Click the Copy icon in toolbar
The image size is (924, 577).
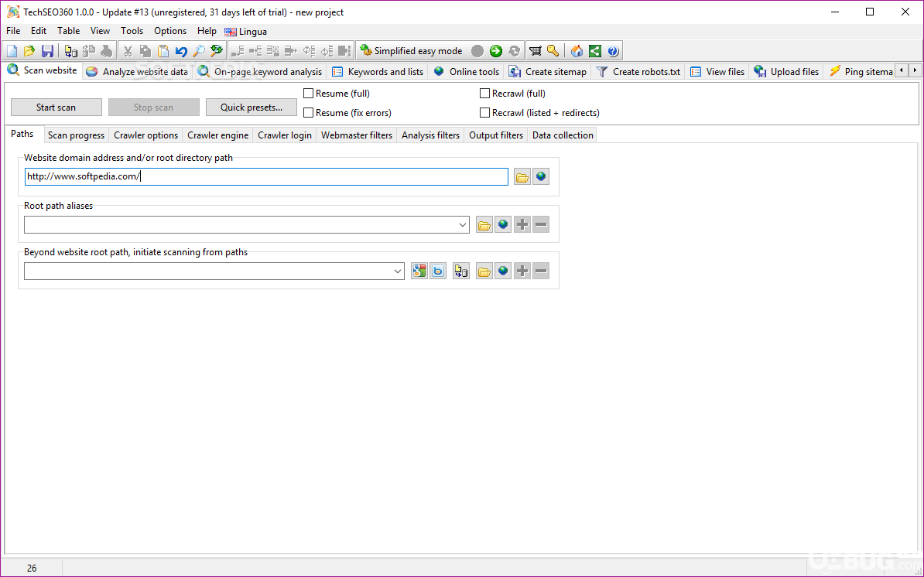145,51
